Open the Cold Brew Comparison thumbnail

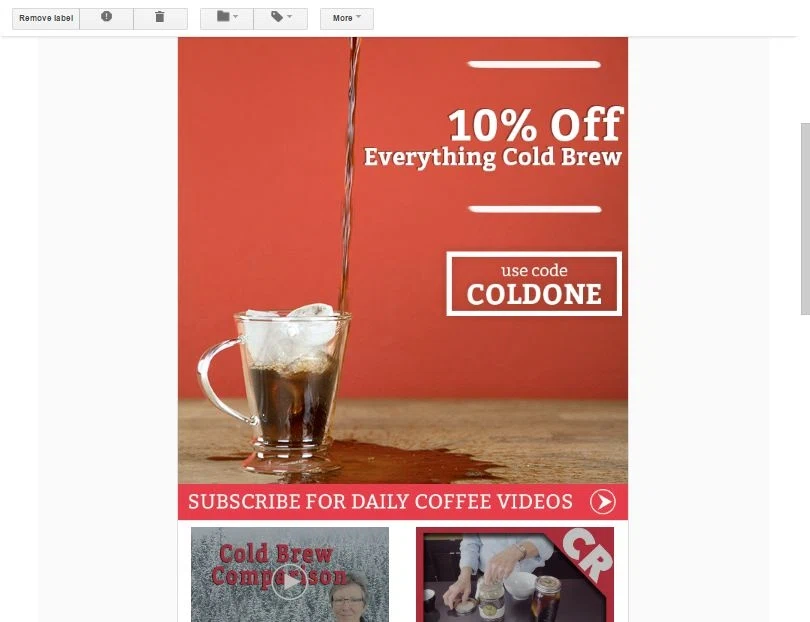pyautogui.click(x=290, y=574)
